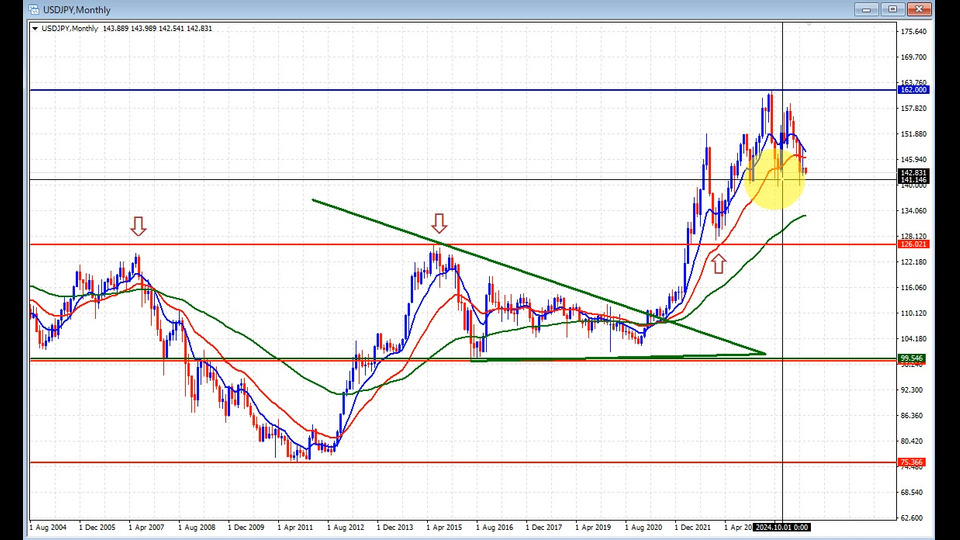Screen dimensions: 960x540
Task: Click the high value 143.989 in chart header
Action: 143,29
